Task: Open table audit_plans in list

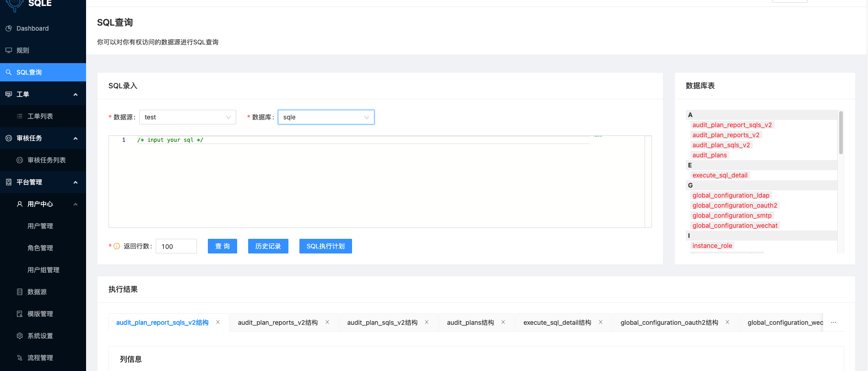Action: point(710,155)
